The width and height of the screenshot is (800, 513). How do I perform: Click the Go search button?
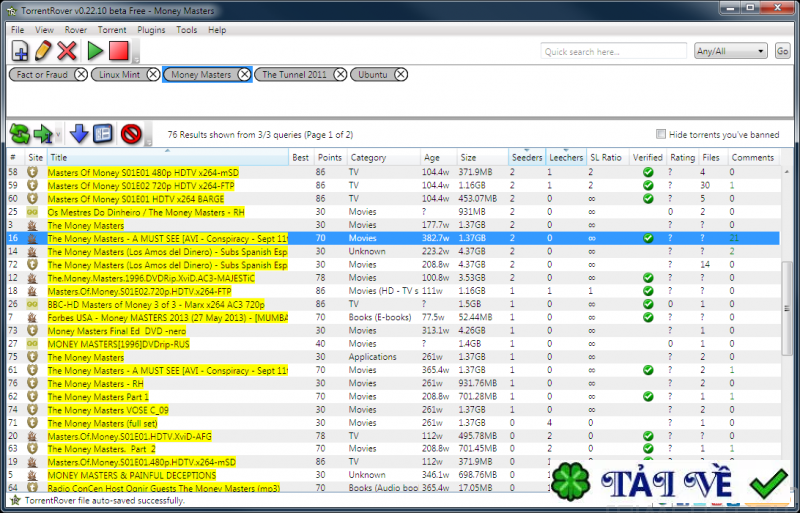click(x=782, y=51)
